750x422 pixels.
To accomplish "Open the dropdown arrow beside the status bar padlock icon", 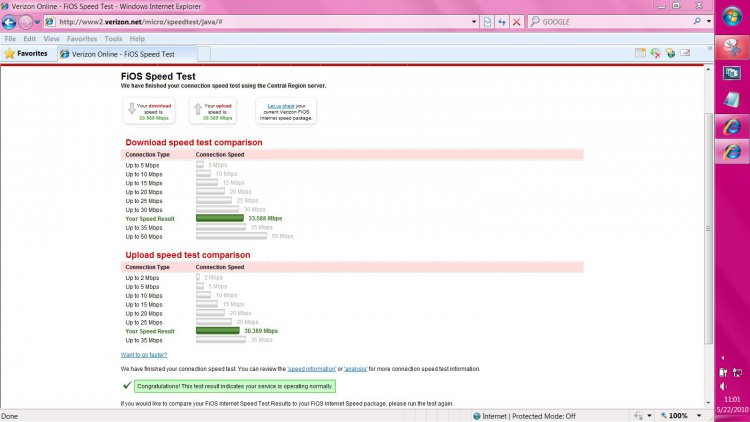I will (649, 416).
